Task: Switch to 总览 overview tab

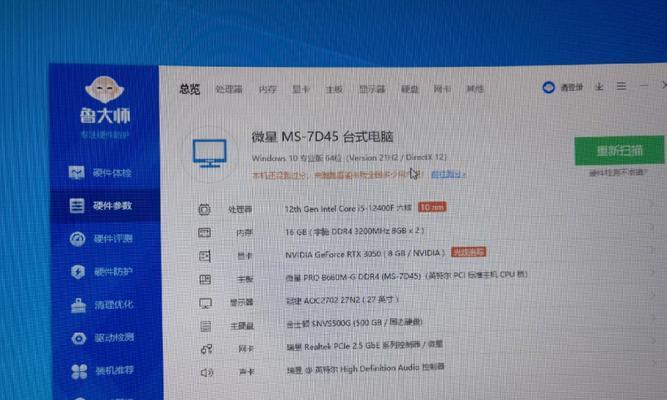Action: [190, 89]
